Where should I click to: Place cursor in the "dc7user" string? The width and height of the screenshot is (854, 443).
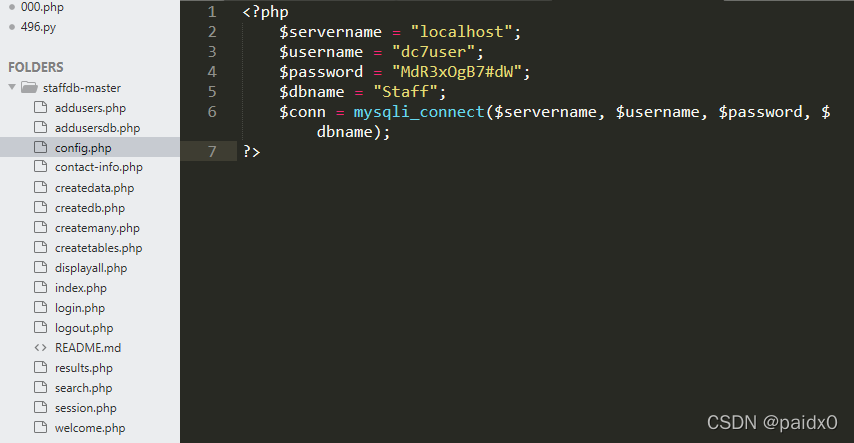point(434,52)
